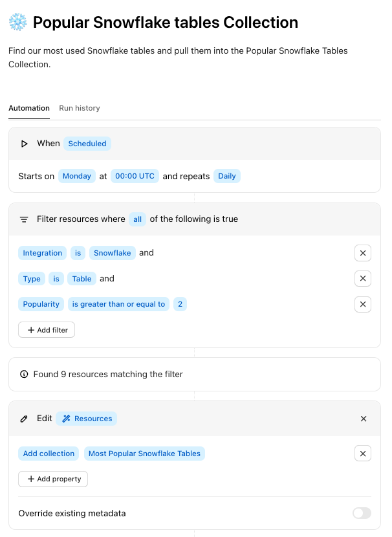Viewport: 392px width, 537px height.
Task: Select the Automation tab
Action: [29, 108]
